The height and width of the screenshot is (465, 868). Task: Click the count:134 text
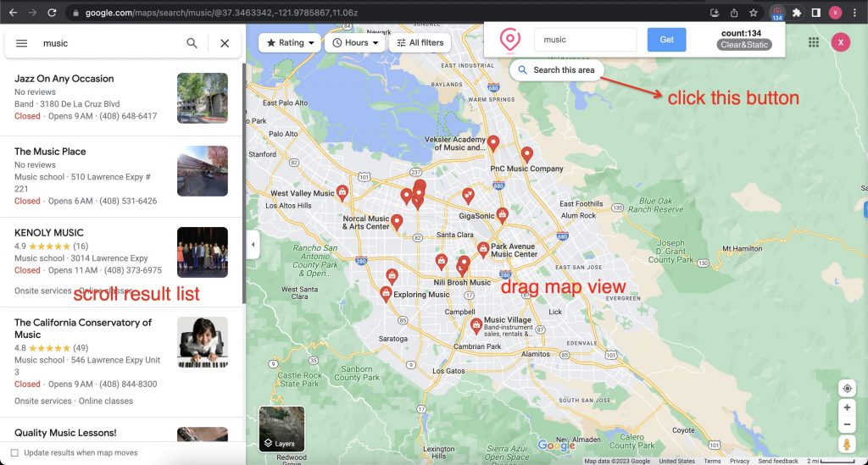[x=741, y=33]
